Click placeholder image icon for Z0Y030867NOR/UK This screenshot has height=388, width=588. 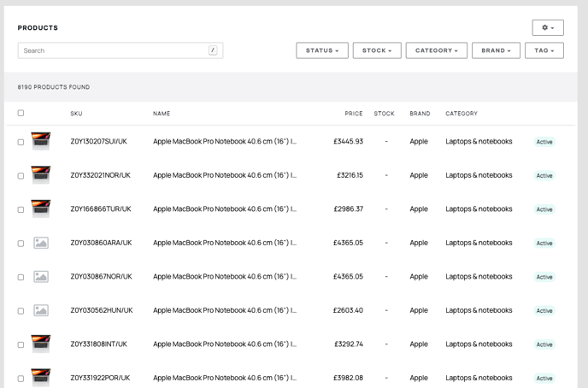(41, 277)
